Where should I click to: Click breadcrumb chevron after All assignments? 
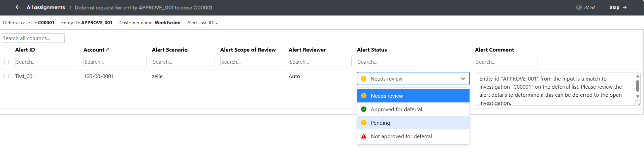(70, 7)
